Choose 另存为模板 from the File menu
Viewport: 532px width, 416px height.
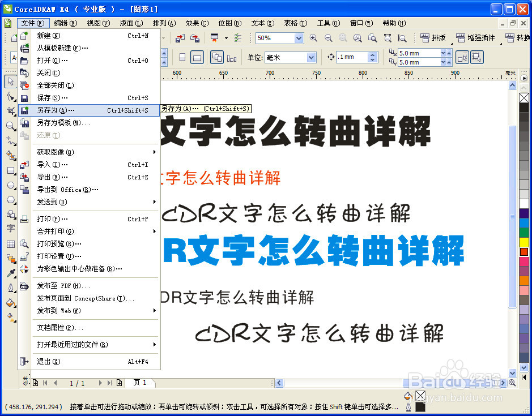(89, 123)
